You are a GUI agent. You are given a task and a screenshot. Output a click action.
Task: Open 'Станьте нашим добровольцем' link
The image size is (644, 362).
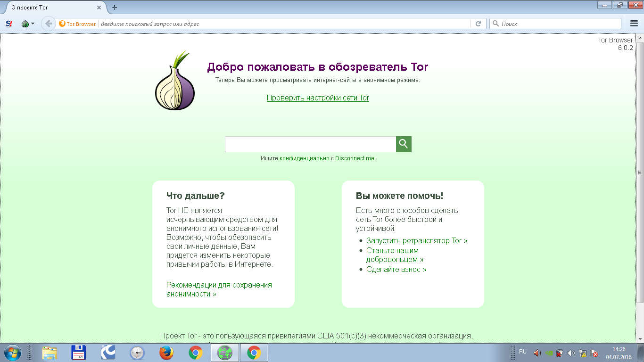(395, 255)
